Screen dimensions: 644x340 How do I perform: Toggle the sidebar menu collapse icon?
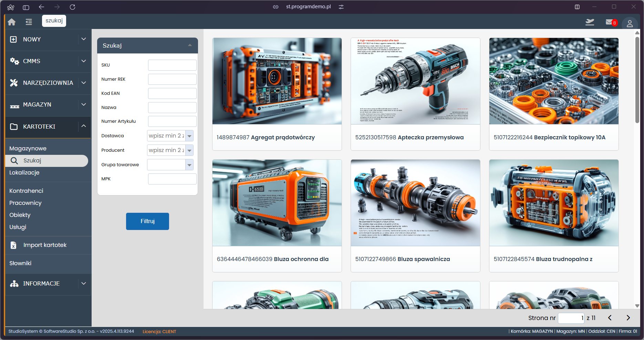(29, 22)
